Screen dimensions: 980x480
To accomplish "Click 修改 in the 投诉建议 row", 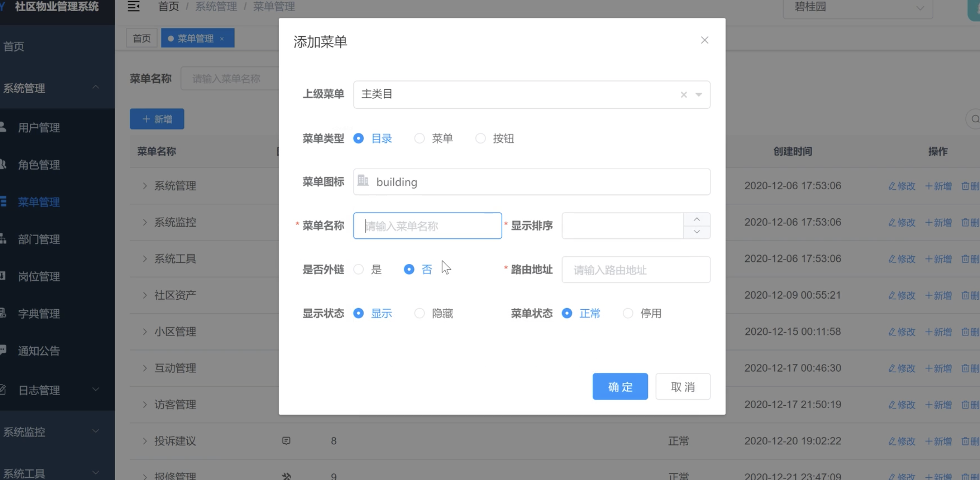I will pyautogui.click(x=902, y=441).
